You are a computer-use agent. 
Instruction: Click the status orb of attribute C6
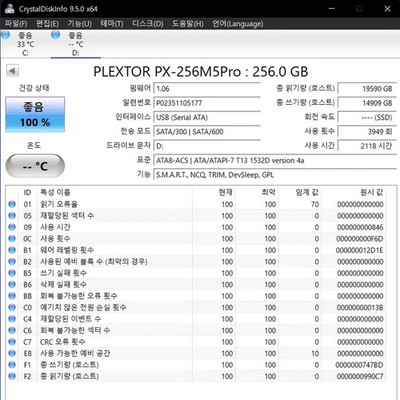point(12,330)
